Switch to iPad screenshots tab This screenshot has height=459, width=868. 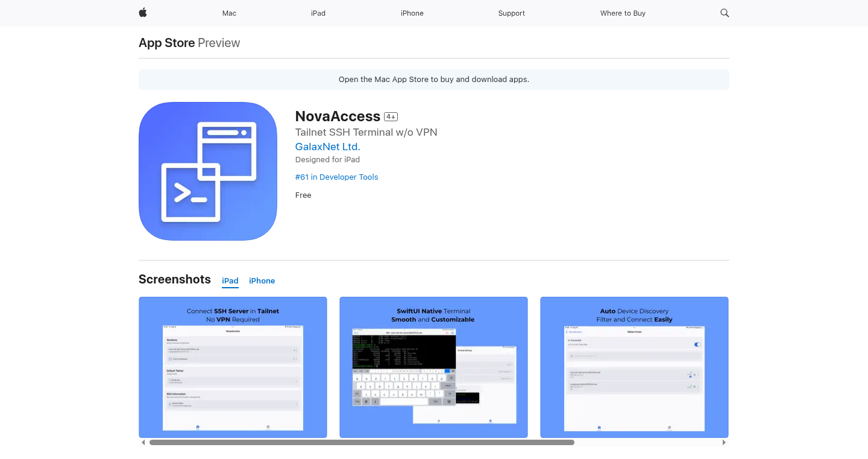click(x=230, y=281)
